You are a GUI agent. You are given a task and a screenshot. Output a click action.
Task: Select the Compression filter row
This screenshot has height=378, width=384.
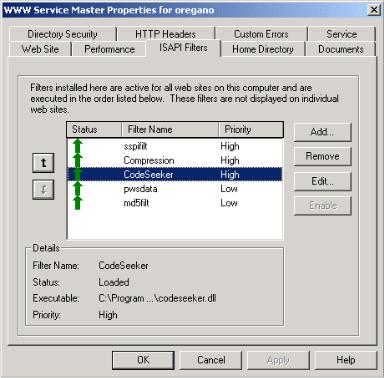(x=175, y=160)
